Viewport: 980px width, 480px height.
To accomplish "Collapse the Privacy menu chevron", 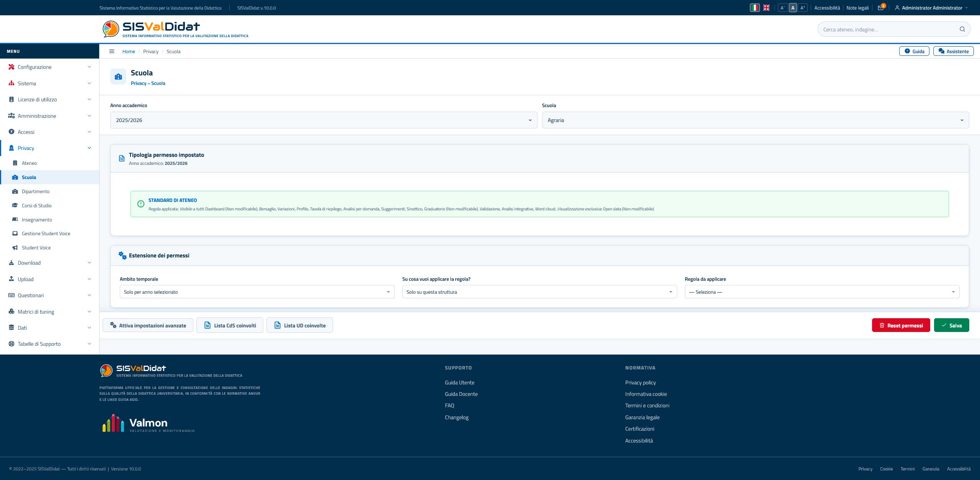I will pyautogui.click(x=89, y=148).
